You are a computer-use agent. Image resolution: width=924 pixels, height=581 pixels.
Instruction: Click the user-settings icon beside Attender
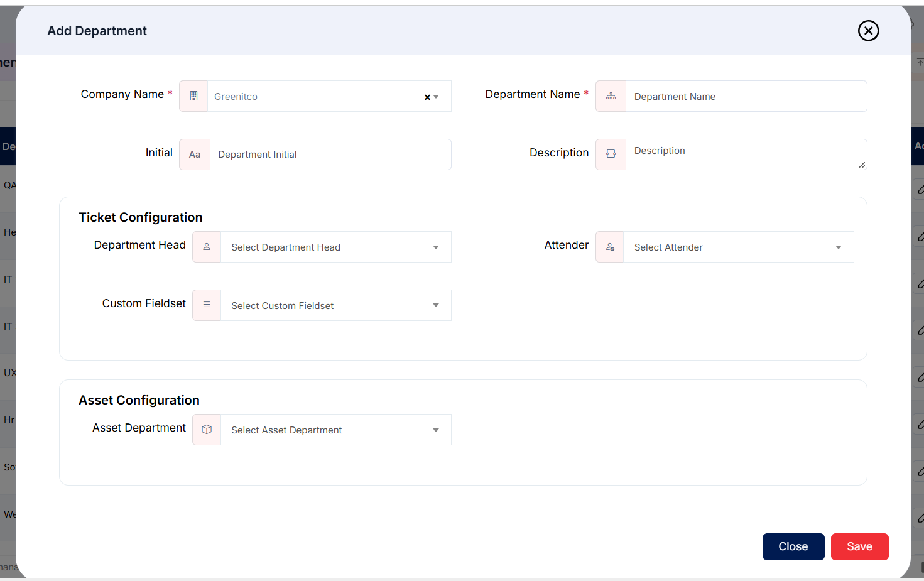pos(610,247)
